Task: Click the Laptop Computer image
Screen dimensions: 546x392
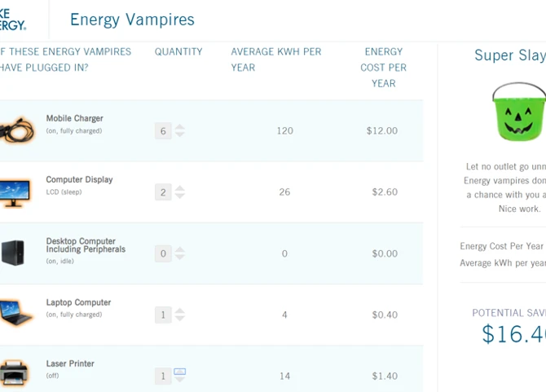Action: click(16, 314)
